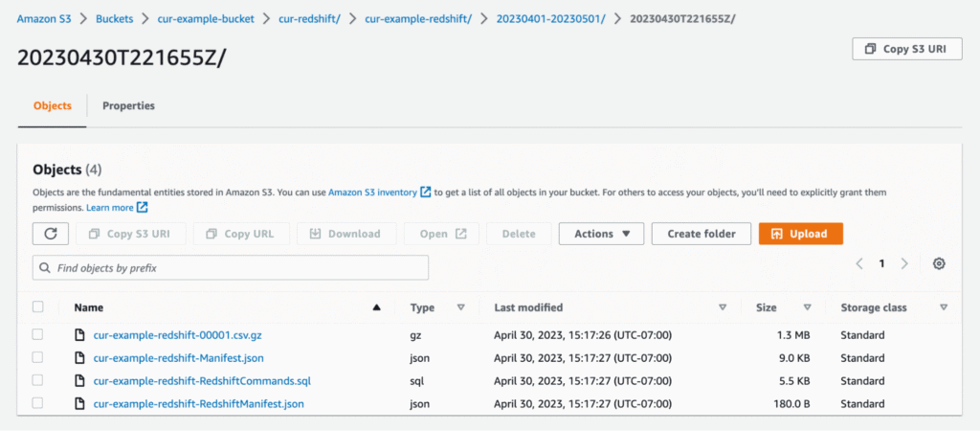Click the 180.0 B size cell
Screen dimensions: 980x431
791,403
